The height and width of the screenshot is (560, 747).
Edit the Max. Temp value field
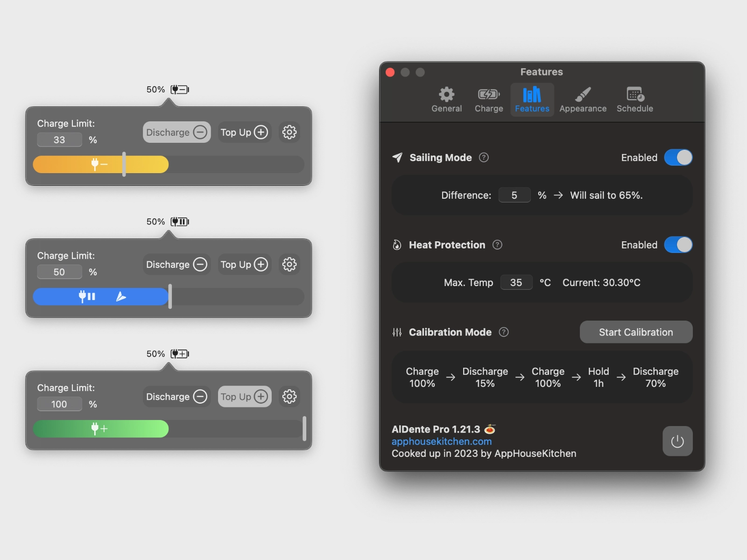pyautogui.click(x=516, y=282)
